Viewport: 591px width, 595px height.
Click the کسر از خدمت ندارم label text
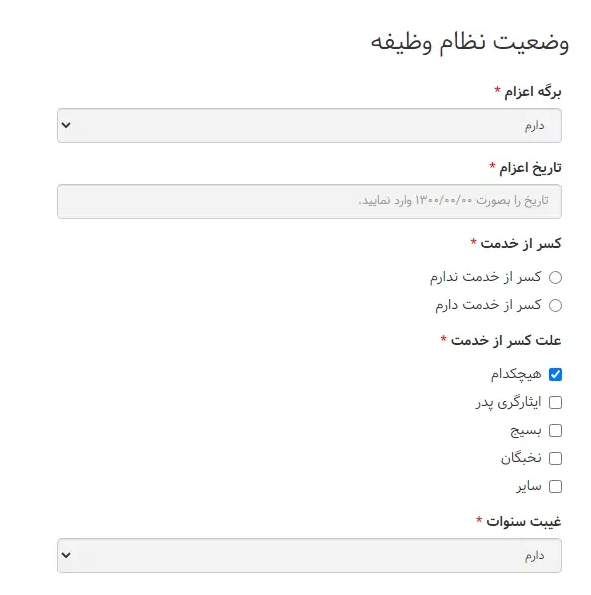click(x=485, y=277)
